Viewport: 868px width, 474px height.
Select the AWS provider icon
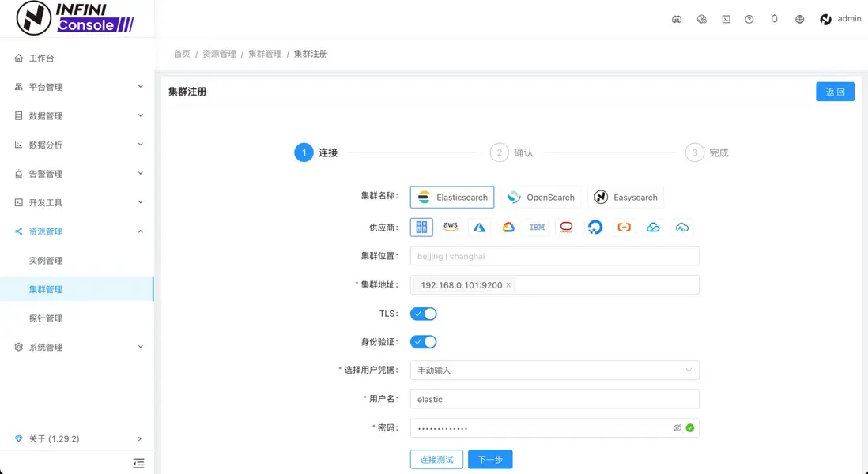(x=451, y=228)
